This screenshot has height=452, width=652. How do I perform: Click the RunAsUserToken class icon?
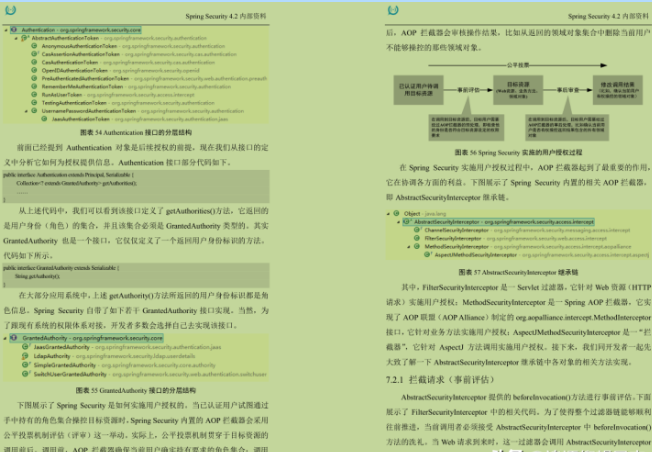(34, 94)
